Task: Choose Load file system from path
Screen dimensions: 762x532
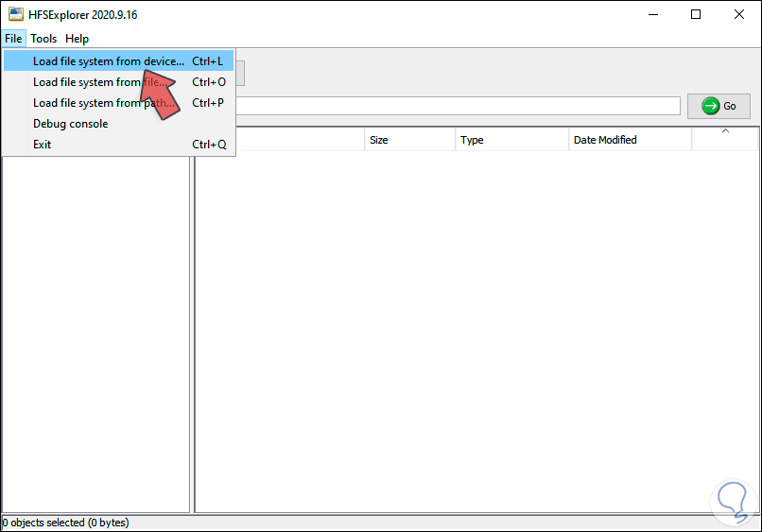Action: [x=118, y=103]
